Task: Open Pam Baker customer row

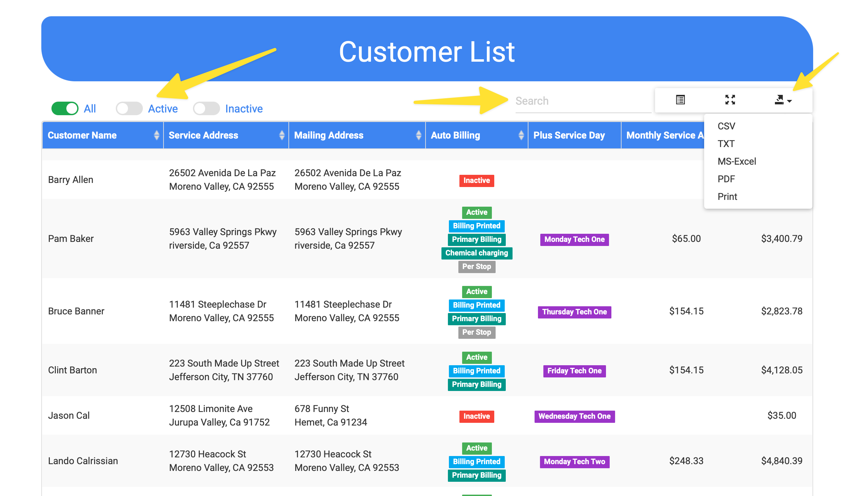Action: pos(71,239)
